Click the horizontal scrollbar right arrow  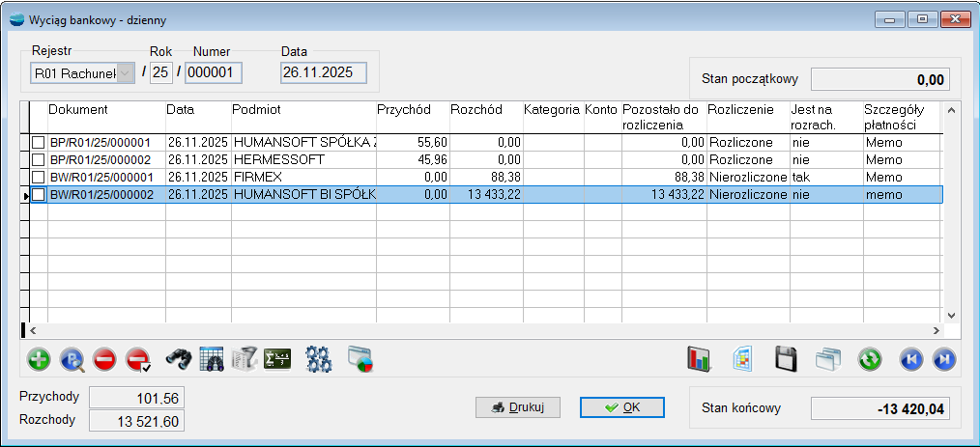(x=936, y=330)
